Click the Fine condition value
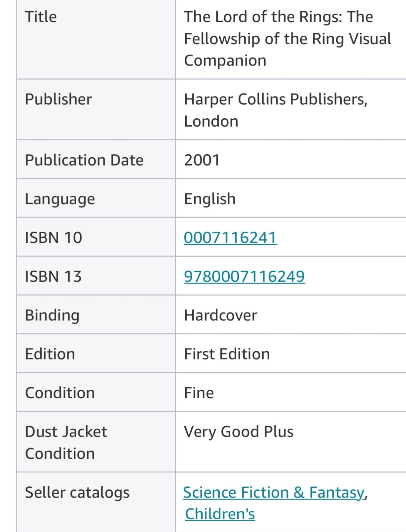Image resolution: width=406 pixels, height=532 pixels. click(199, 393)
